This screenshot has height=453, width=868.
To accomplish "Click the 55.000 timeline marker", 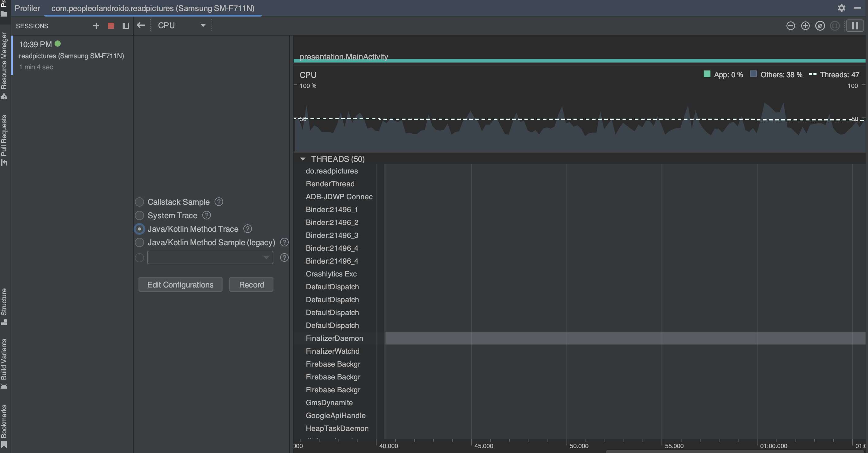I will [x=674, y=446].
